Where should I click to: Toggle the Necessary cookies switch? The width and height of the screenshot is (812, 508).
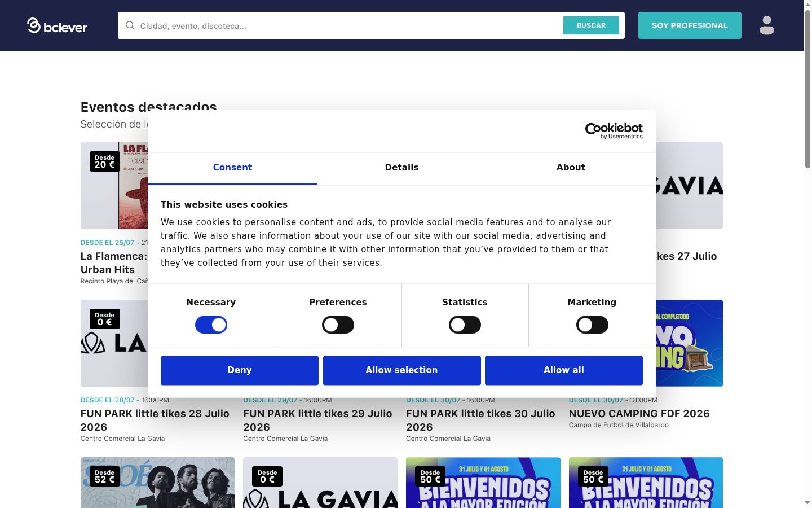(x=211, y=325)
